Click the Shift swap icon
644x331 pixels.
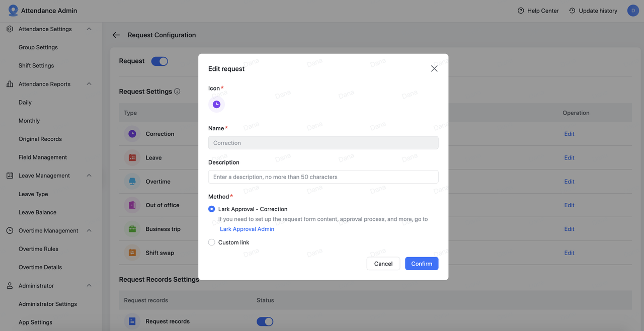132,253
